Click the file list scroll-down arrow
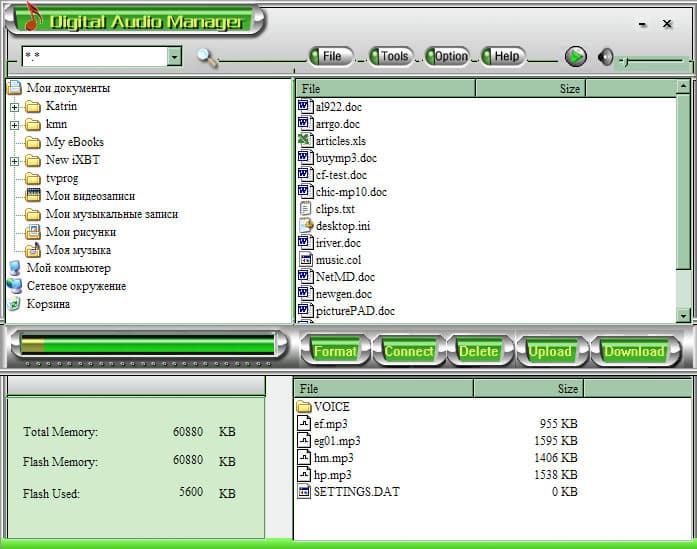 tap(683, 316)
